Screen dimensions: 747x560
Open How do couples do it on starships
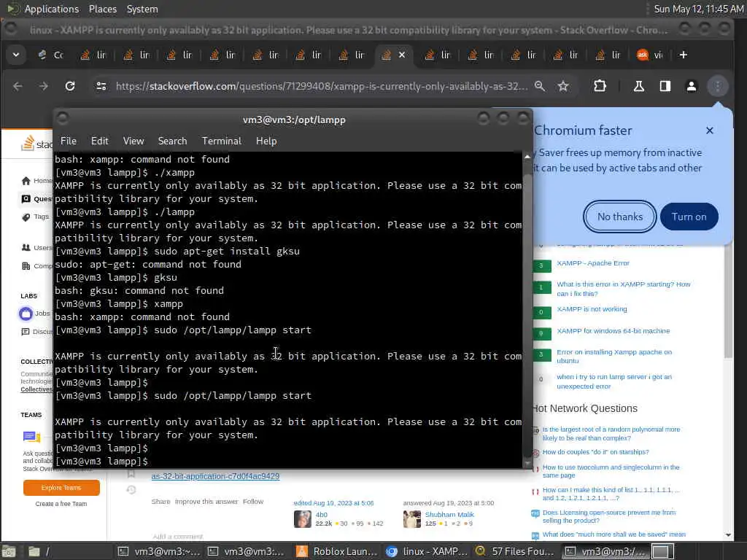tap(595, 452)
